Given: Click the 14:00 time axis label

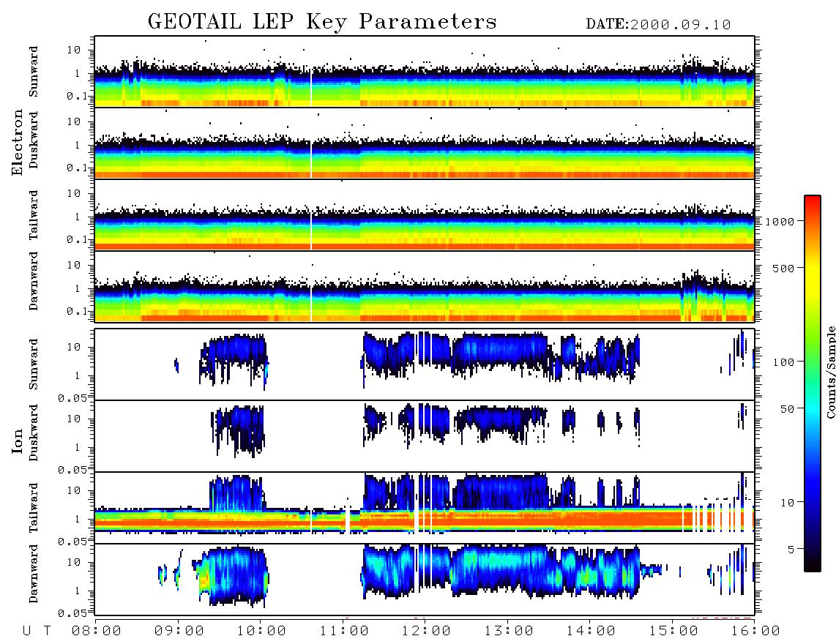Looking at the screenshot, I should (x=591, y=632).
